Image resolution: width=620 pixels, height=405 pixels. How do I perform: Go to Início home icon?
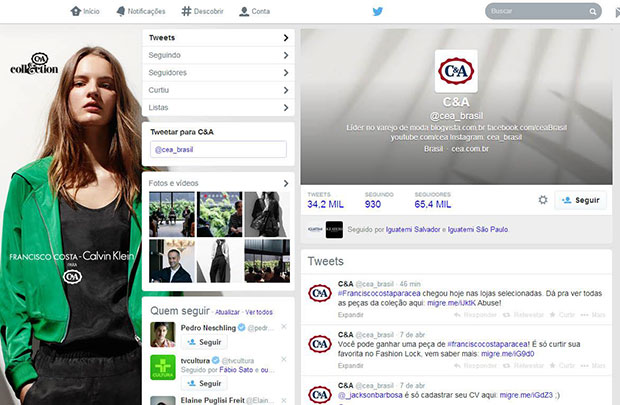click(76, 11)
